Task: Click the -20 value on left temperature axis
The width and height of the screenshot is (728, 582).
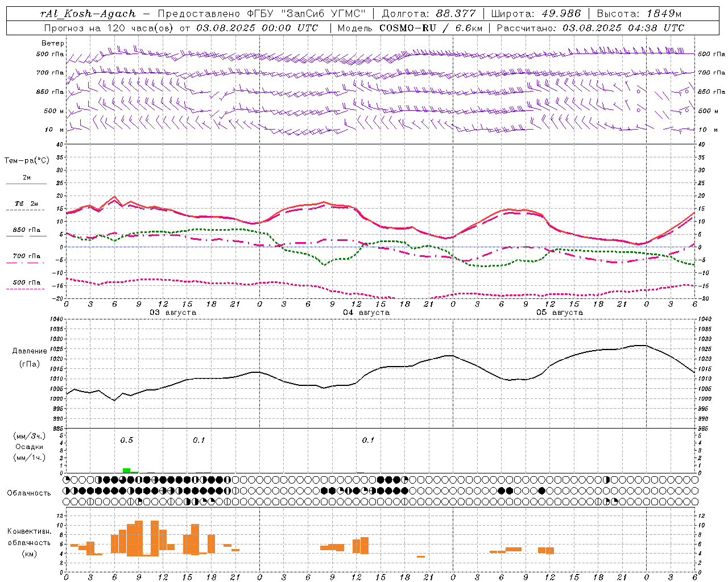Action: point(57,298)
